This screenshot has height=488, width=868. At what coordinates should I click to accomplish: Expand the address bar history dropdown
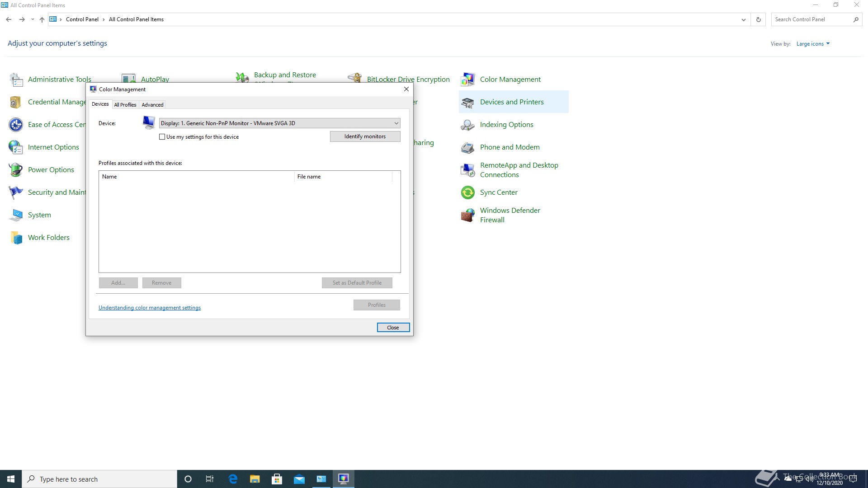coord(743,19)
